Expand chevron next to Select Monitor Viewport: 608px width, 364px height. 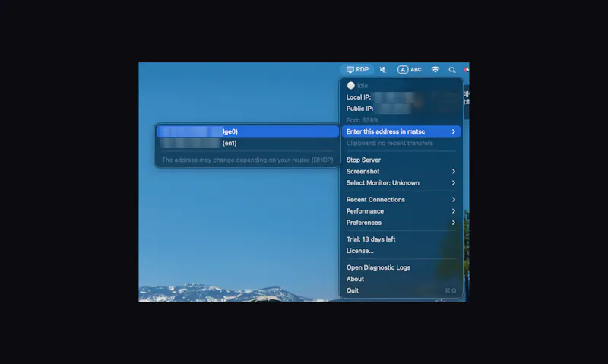(x=453, y=183)
